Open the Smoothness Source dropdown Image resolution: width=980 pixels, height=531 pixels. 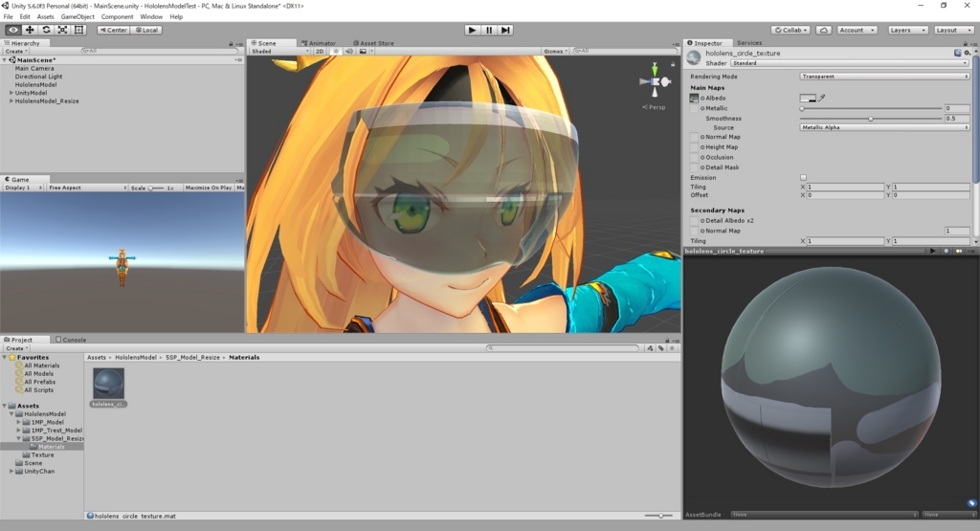[884, 127]
